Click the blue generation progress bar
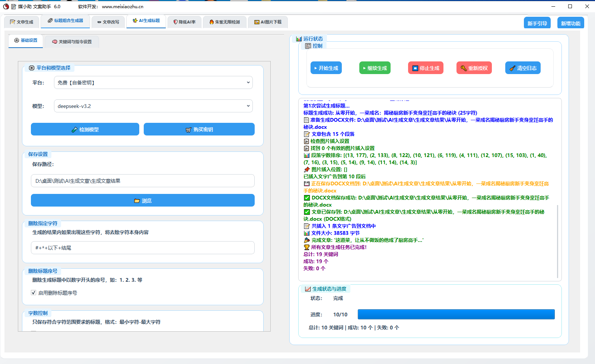This screenshot has height=364, width=595. pos(456,314)
